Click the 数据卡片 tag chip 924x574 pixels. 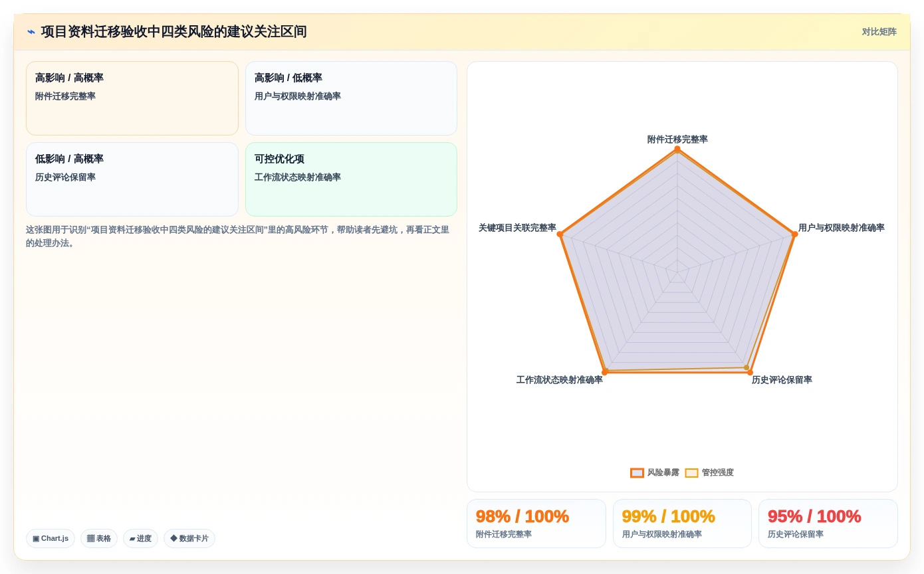pyautogui.click(x=189, y=538)
